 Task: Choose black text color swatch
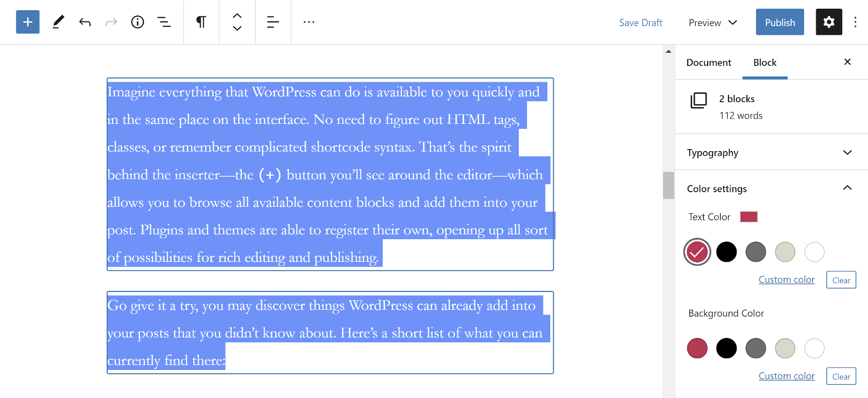point(726,252)
